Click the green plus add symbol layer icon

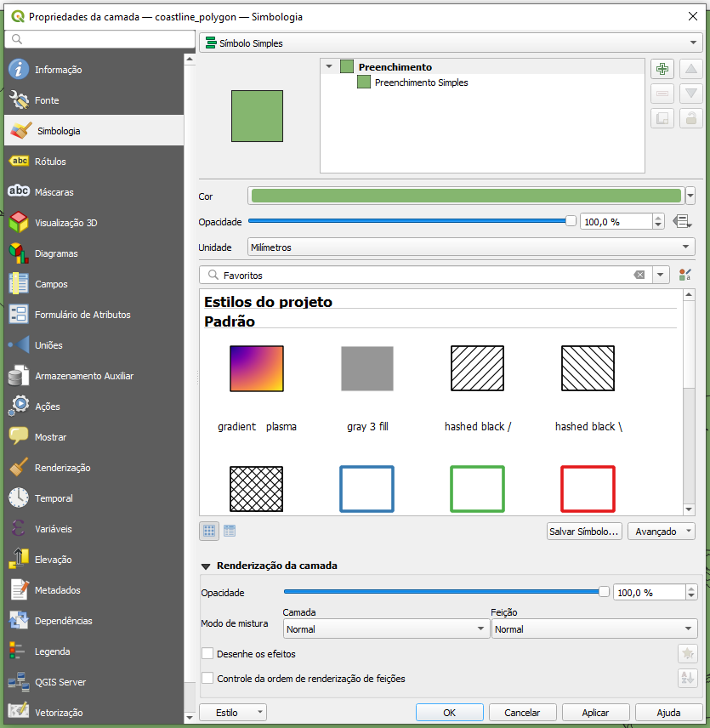pos(662,70)
